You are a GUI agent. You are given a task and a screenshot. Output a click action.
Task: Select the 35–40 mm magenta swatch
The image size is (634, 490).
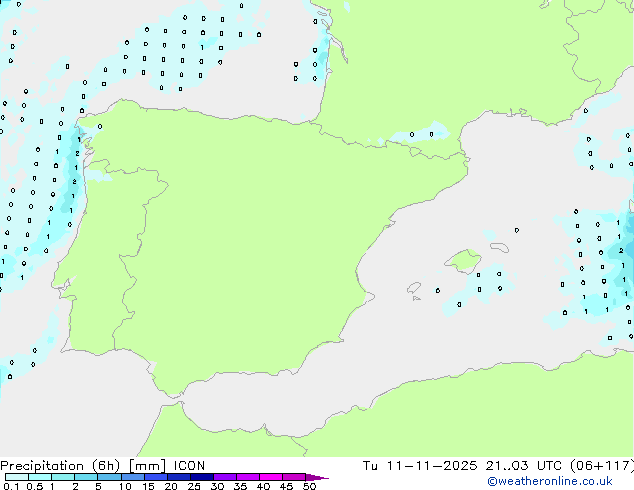click(x=248, y=477)
